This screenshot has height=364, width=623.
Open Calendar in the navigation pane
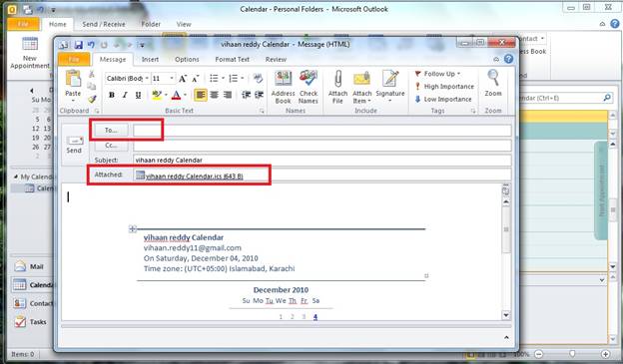32,284
